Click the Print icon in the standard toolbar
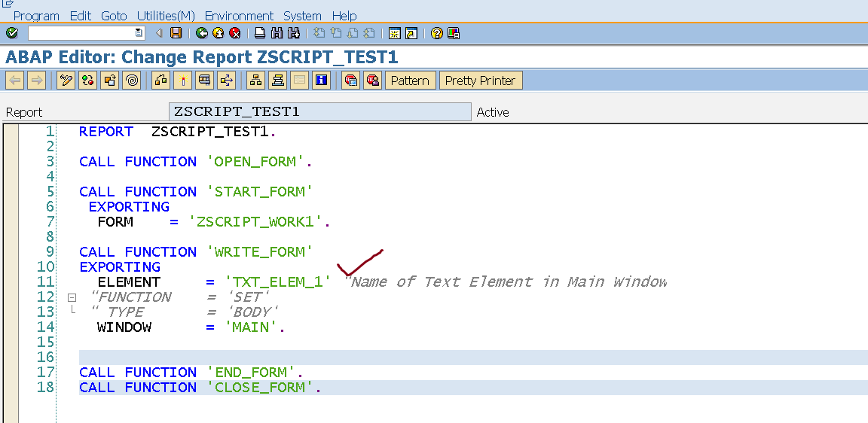This screenshot has height=423, width=868. [260, 33]
